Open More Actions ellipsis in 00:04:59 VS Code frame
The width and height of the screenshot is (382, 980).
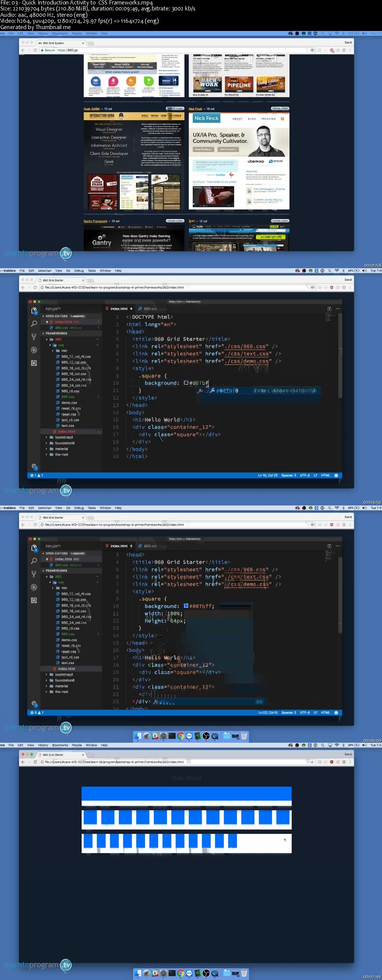pos(338,309)
